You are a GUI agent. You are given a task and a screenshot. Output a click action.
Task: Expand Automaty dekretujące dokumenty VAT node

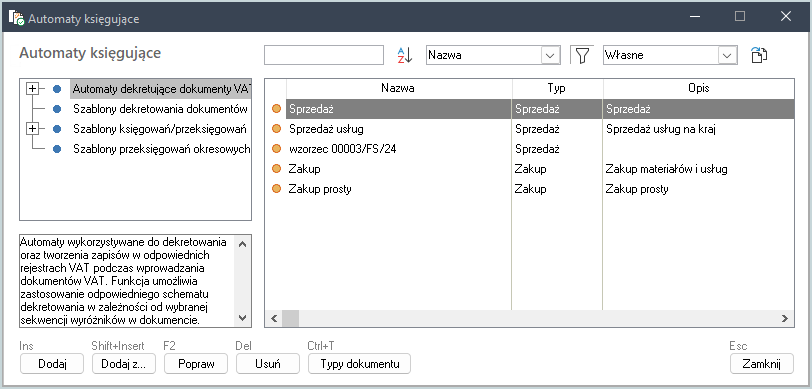coord(33,89)
